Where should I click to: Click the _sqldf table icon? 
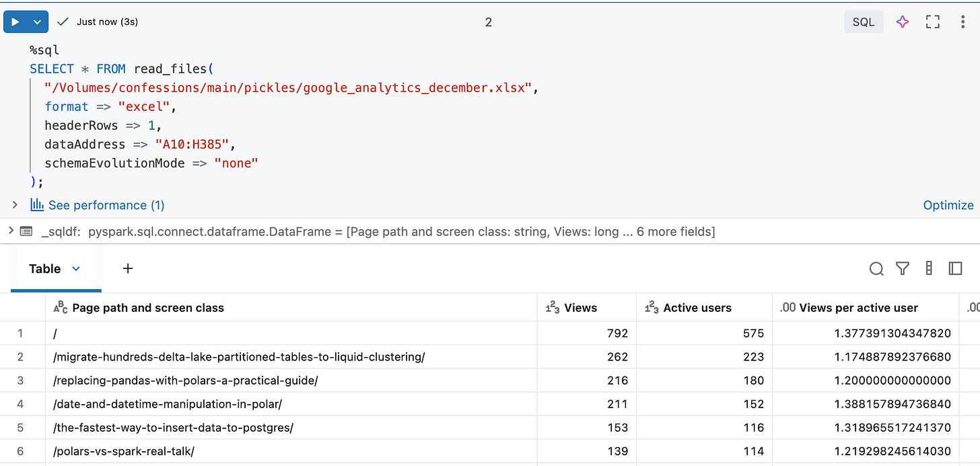(26, 231)
